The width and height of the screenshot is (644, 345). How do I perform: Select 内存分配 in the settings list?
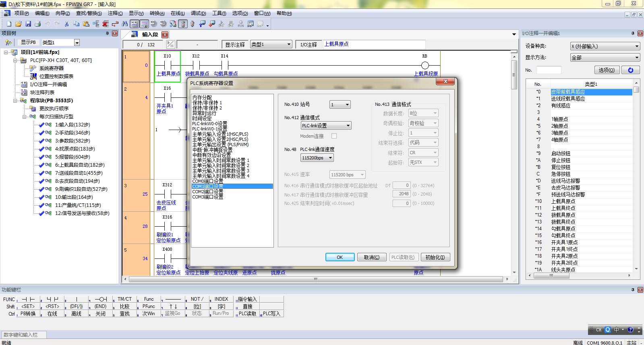point(232,97)
